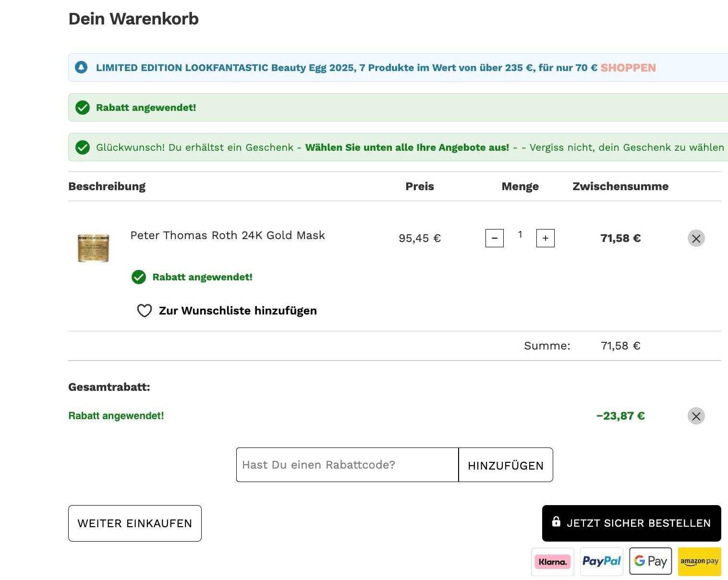The width and height of the screenshot is (728, 580).
Task: Click checkmark icon in Glückwunsch gift banner
Action: (83, 147)
